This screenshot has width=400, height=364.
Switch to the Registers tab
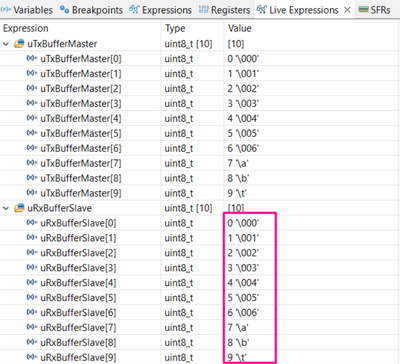[x=224, y=10]
